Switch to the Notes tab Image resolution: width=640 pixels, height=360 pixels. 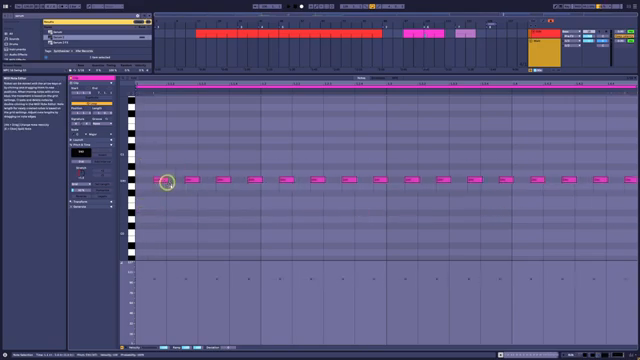point(361,78)
